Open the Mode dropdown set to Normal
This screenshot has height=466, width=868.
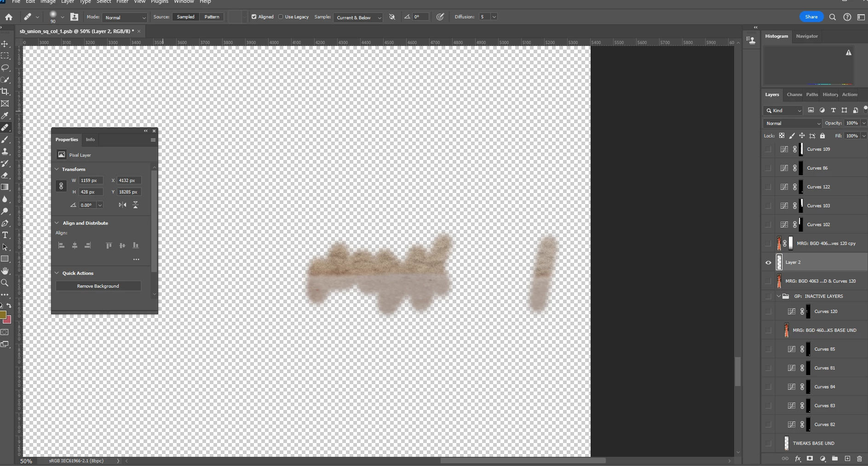(125, 17)
